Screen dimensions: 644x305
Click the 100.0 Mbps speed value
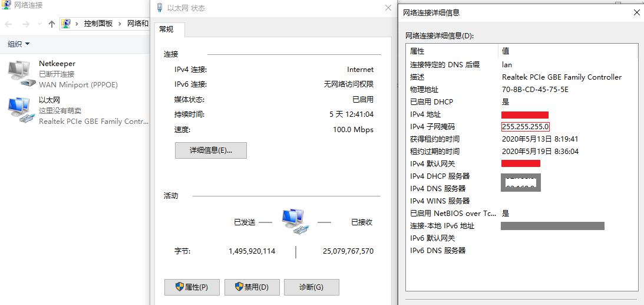(353, 129)
